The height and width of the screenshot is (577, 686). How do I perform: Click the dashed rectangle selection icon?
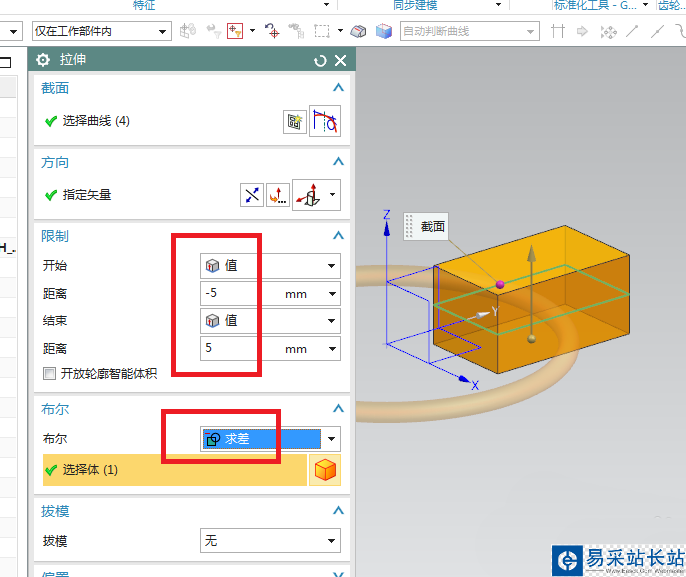point(322,31)
